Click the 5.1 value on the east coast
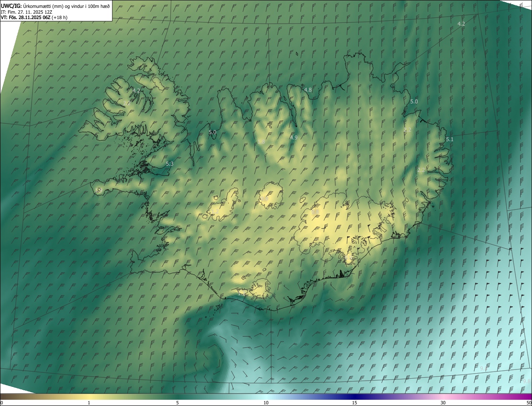This screenshot has width=532, height=406. [449, 139]
